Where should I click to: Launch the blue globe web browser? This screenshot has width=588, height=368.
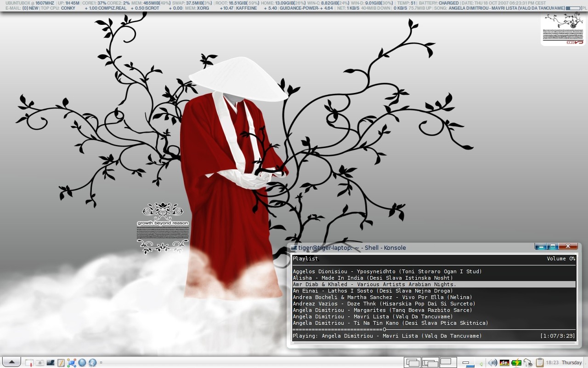pos(82,362)
